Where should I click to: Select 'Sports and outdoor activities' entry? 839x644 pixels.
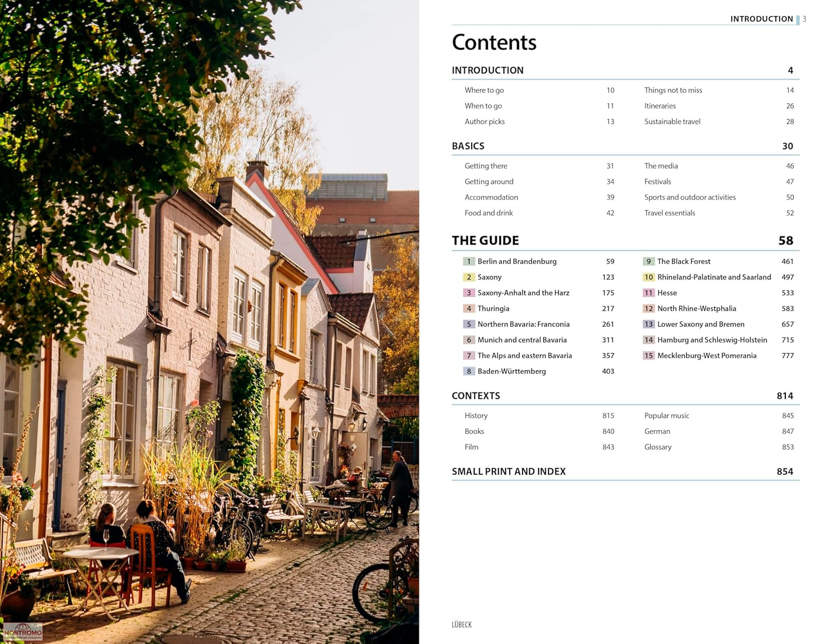690,197
